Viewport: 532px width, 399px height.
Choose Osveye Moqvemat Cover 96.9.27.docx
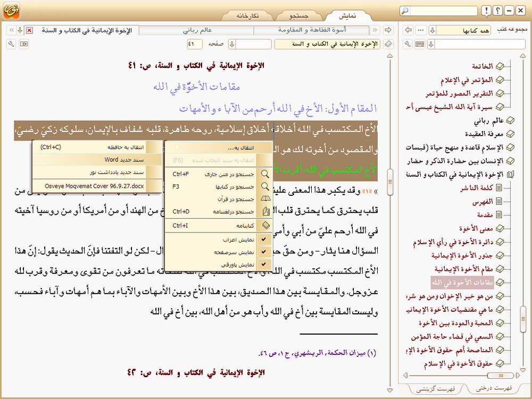click(97, 186)
